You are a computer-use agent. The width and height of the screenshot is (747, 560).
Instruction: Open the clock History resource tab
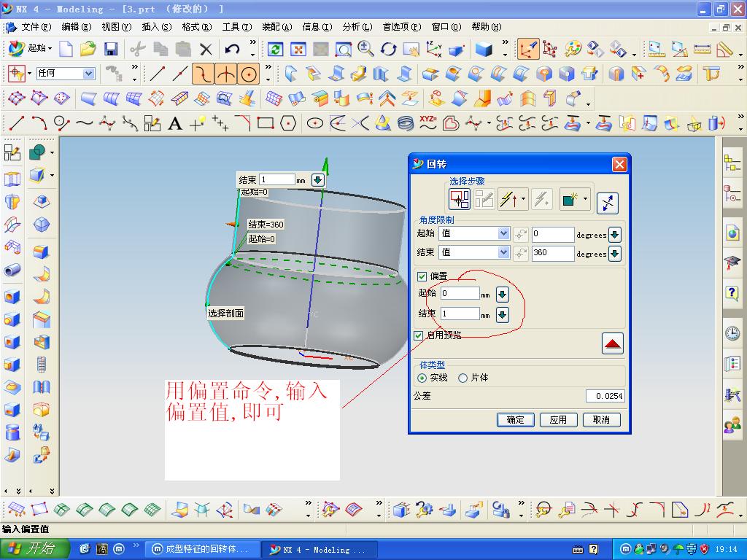point(732,332)
